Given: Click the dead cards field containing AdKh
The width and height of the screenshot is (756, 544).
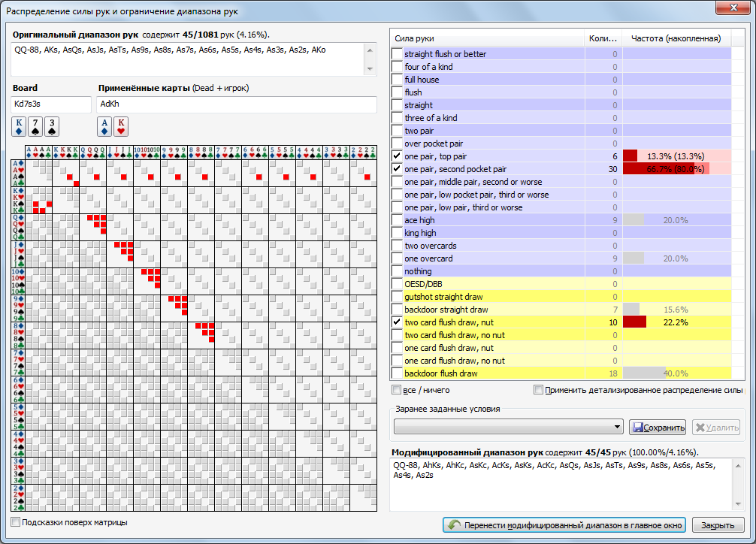Looking at the screenshot, I should tap(236, 104).
